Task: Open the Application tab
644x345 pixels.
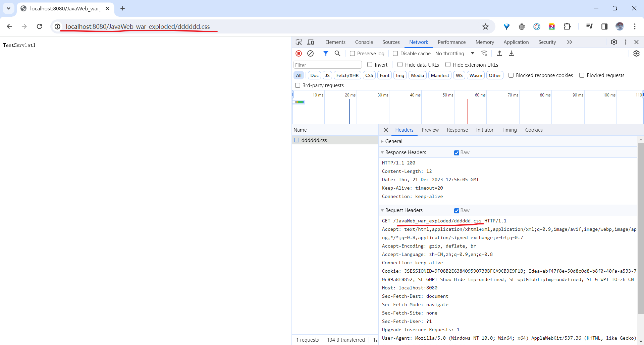Action: (516, 42)
